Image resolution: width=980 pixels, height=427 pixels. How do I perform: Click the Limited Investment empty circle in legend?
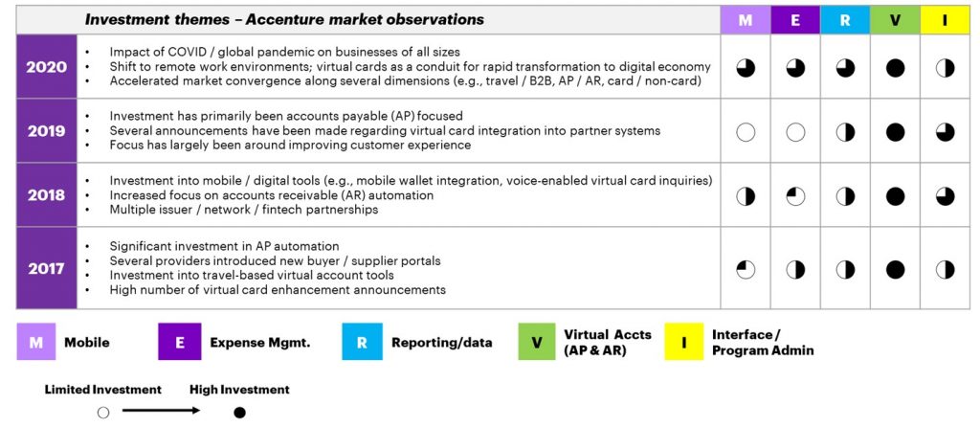pos(102,413)
